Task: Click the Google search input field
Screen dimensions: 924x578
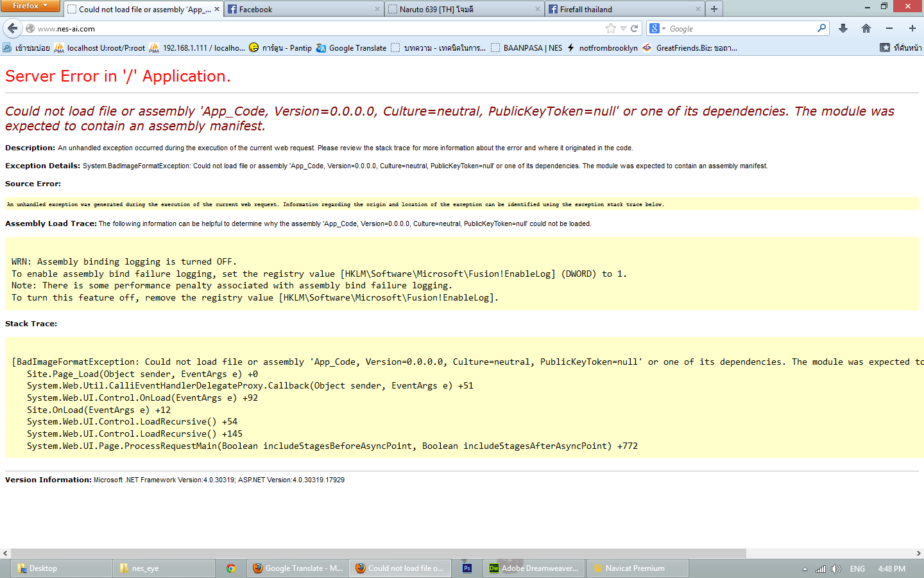Action: tap(741, 28)
